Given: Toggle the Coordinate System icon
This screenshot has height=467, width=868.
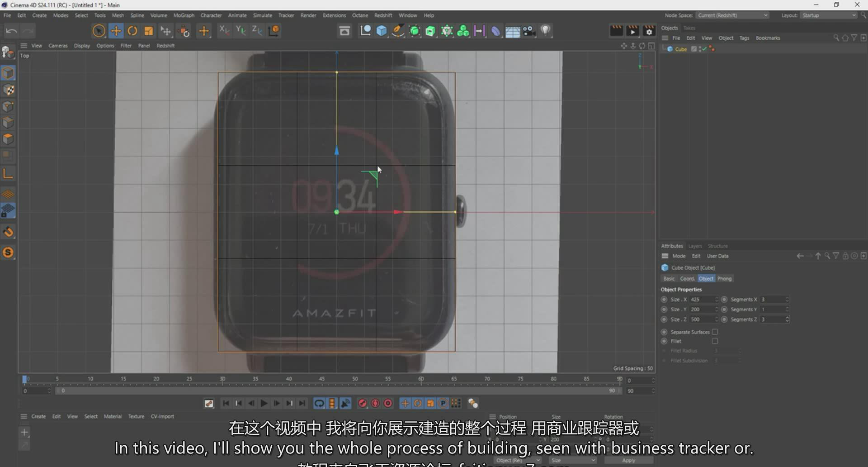Looking at the screenshot, I should pos(274,30).
